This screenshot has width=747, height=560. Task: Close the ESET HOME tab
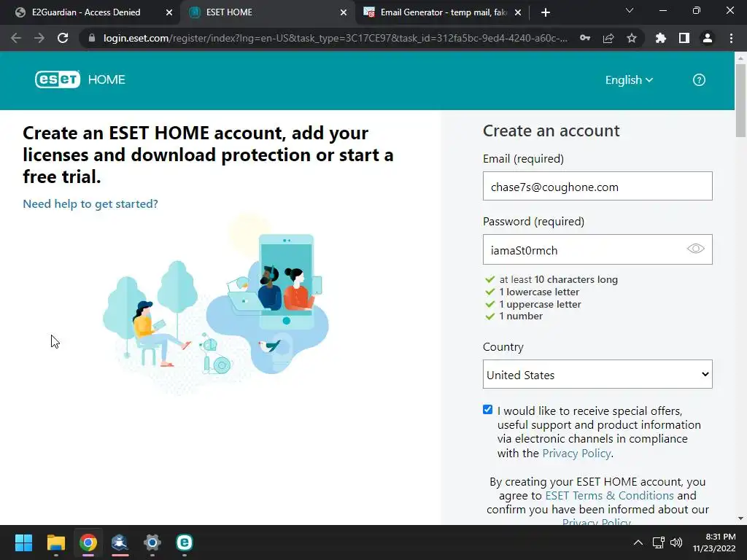pyautogui.click(x=344, y=12)
